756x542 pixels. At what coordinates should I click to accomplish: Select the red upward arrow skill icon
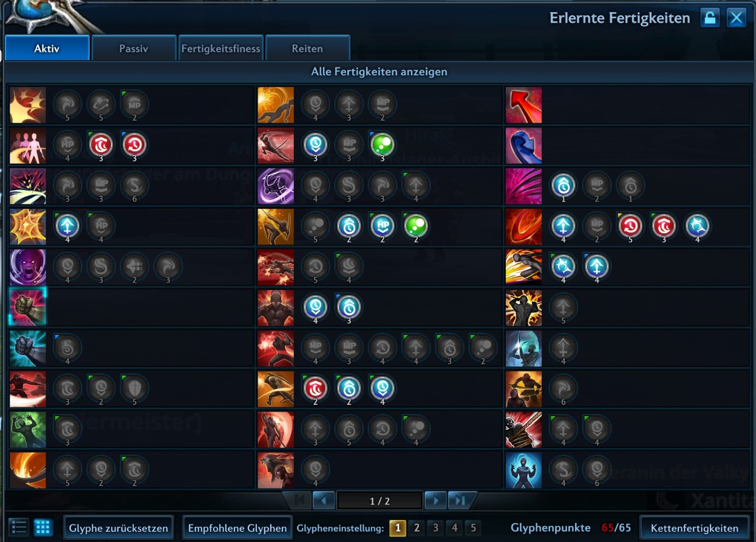[x=523, y=105]
